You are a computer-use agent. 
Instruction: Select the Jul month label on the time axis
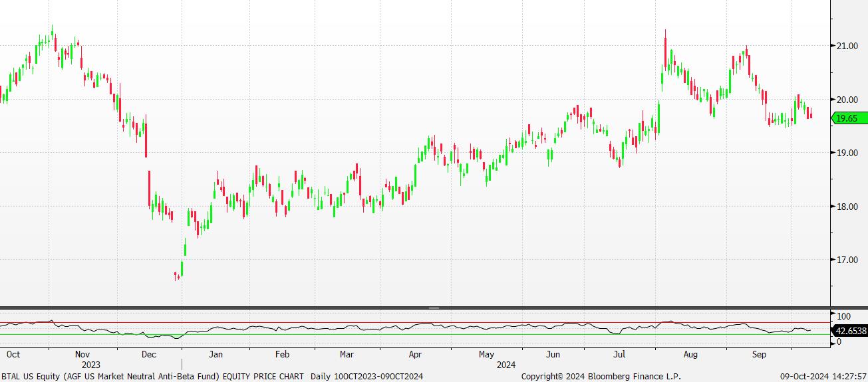[x=620, y=355]
